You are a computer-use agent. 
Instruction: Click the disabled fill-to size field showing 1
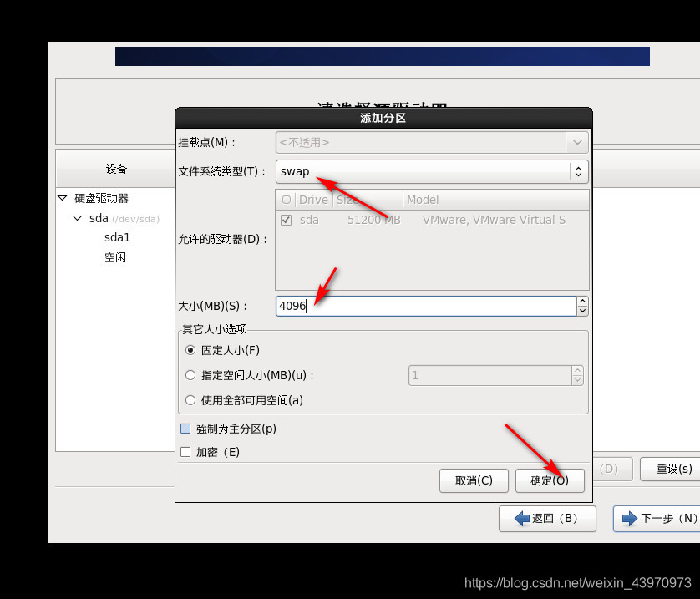click(x=489, y=375)
